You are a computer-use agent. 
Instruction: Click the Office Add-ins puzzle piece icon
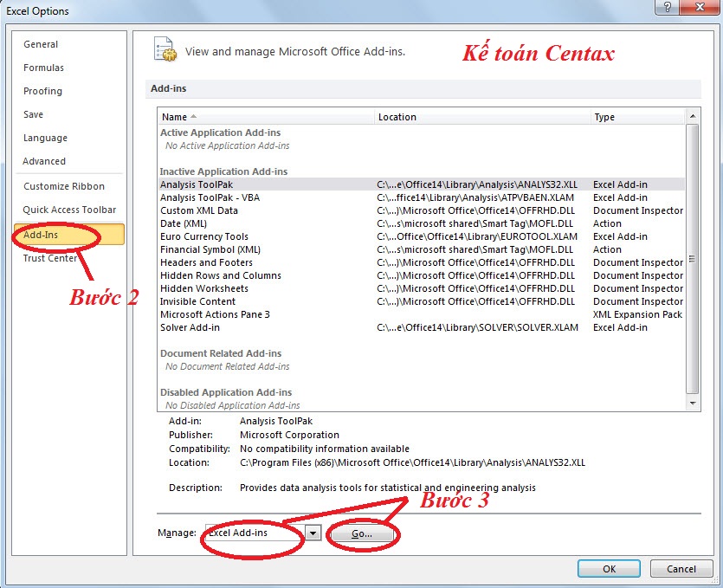click(165, 50)
